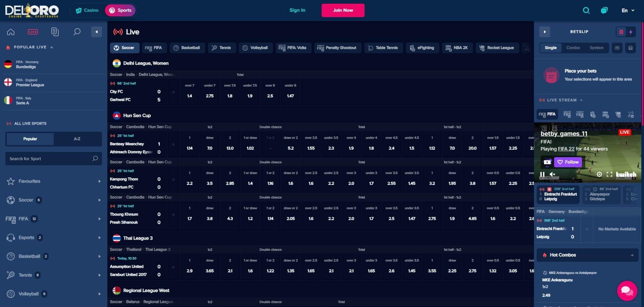644x307 pixels.
Task: Collapse the LIVE STREAM panel
Action: click(581, 100)
